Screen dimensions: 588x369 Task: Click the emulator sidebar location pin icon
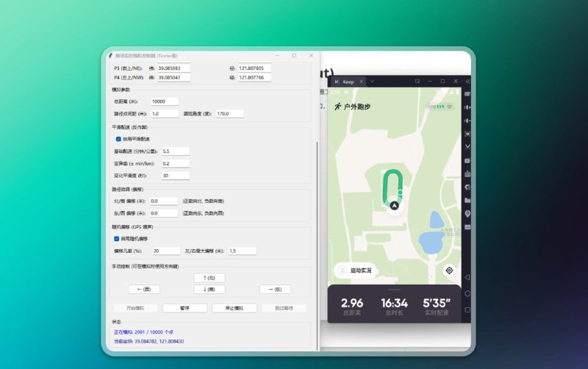tap(467, 213)
